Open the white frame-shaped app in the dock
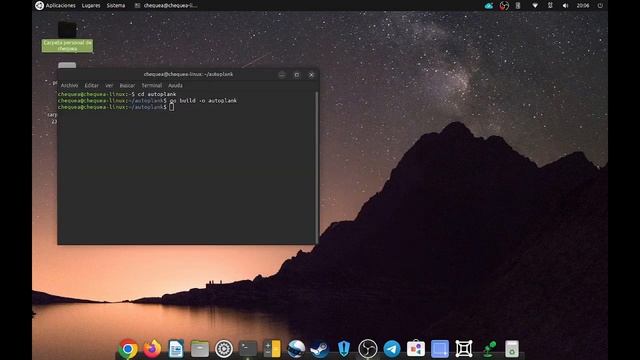The width and height of the screenshot is (640, 360). [x=464, y=349]
